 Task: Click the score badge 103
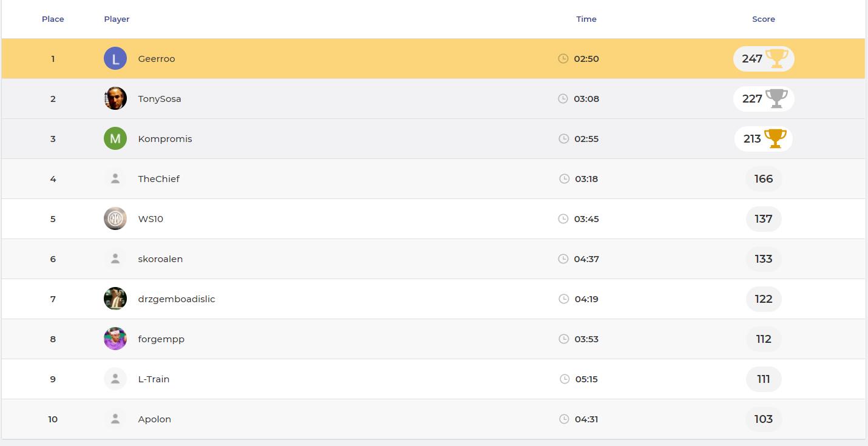tap(764, 419)
